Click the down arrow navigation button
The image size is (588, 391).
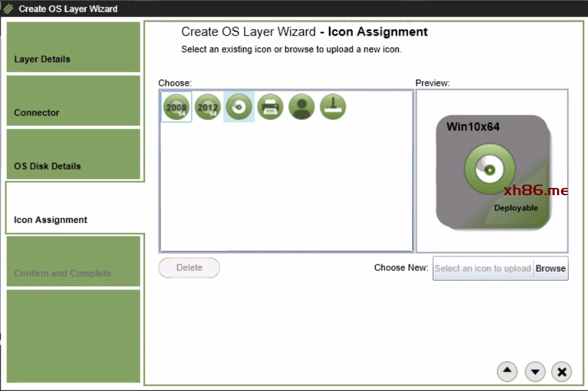tap(535, 372)
